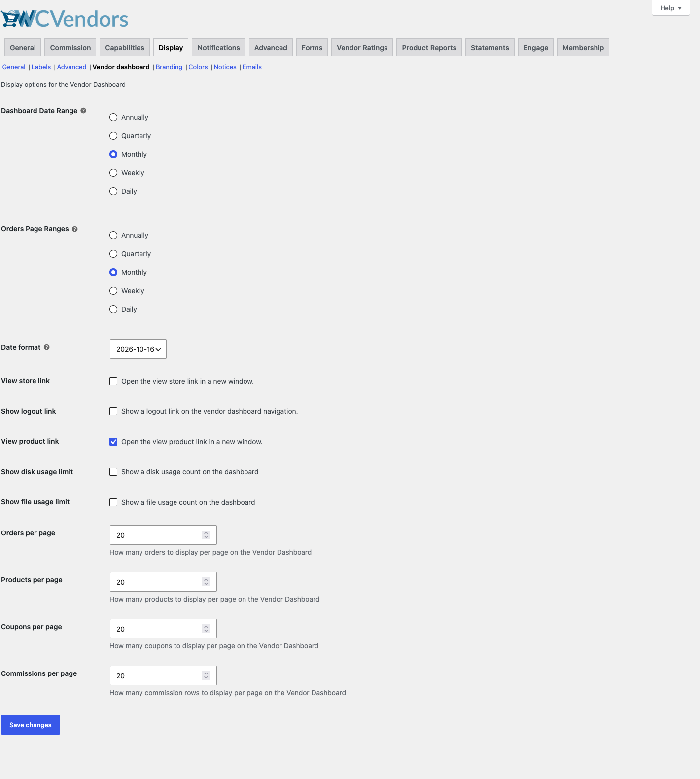Image resolution: width=700 pixels, height=779 pixels.
Task: Click the Coupons per page stepper arrows
Action: point(206,629)
